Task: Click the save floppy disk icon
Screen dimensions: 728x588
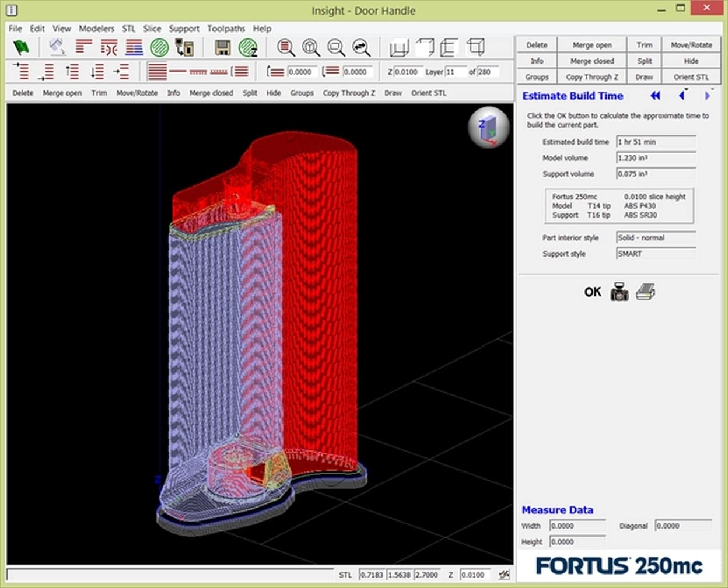Action: click(x=222, y=47)
